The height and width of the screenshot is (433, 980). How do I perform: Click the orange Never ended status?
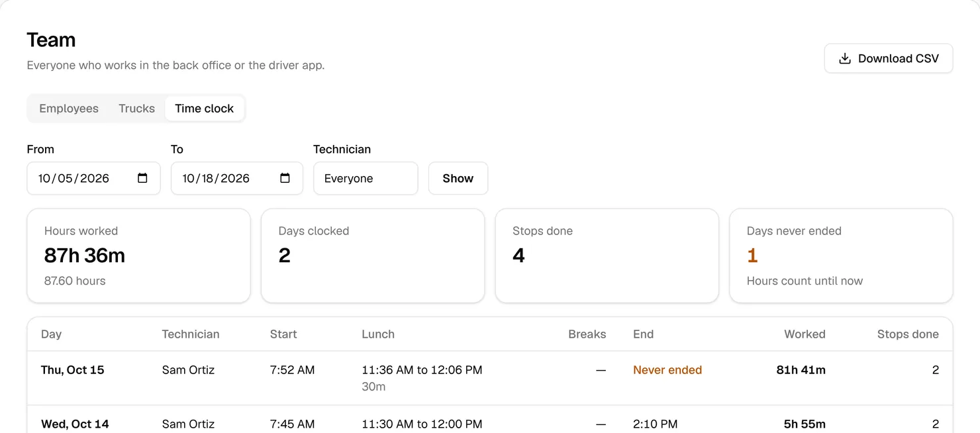667,370
